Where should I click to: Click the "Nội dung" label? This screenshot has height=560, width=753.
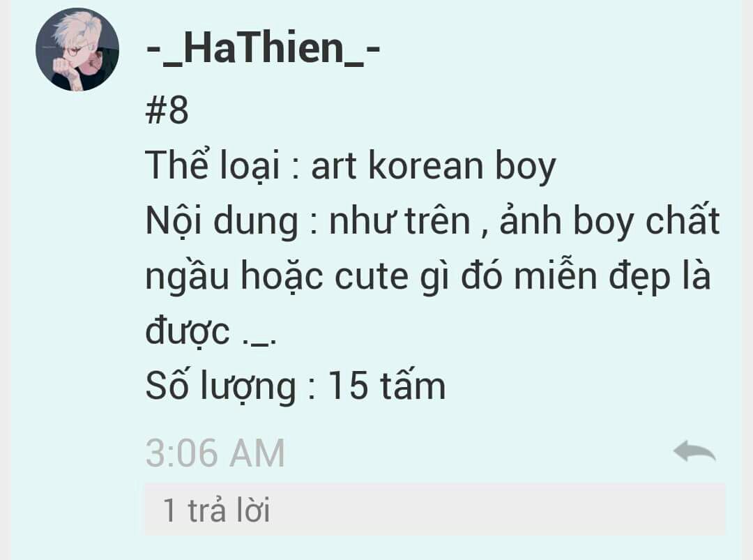coord(222,221)
